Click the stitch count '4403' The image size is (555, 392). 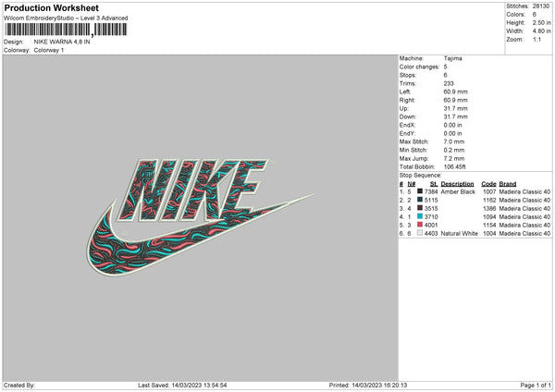[431, 234]
